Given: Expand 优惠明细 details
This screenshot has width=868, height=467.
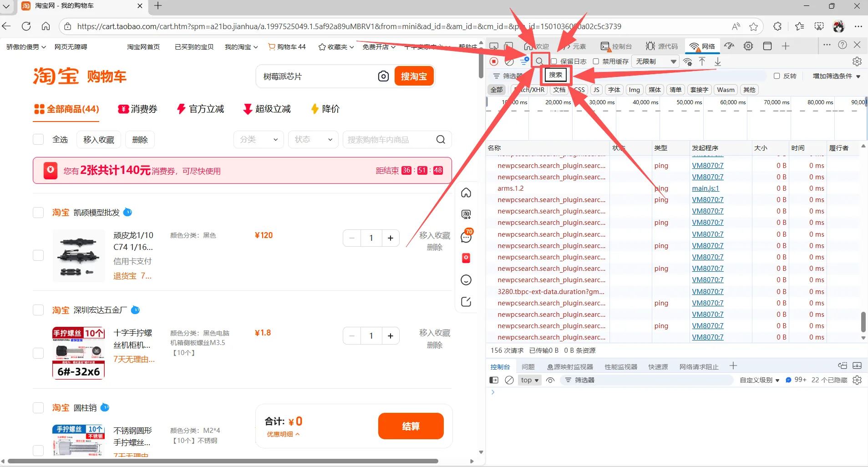Looking at the screenshot, I should 283,434.
